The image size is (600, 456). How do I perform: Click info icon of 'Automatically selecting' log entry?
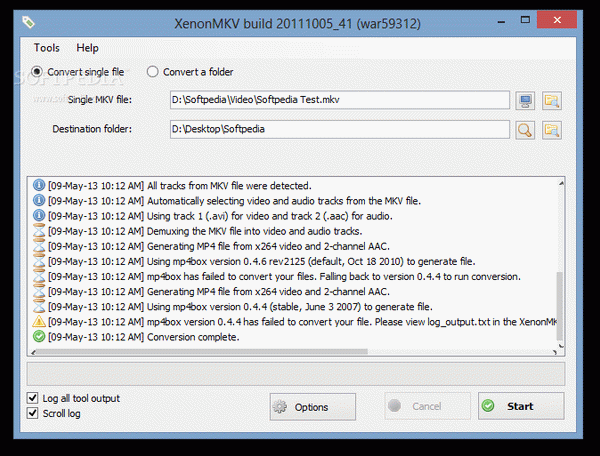pos(39,200)
